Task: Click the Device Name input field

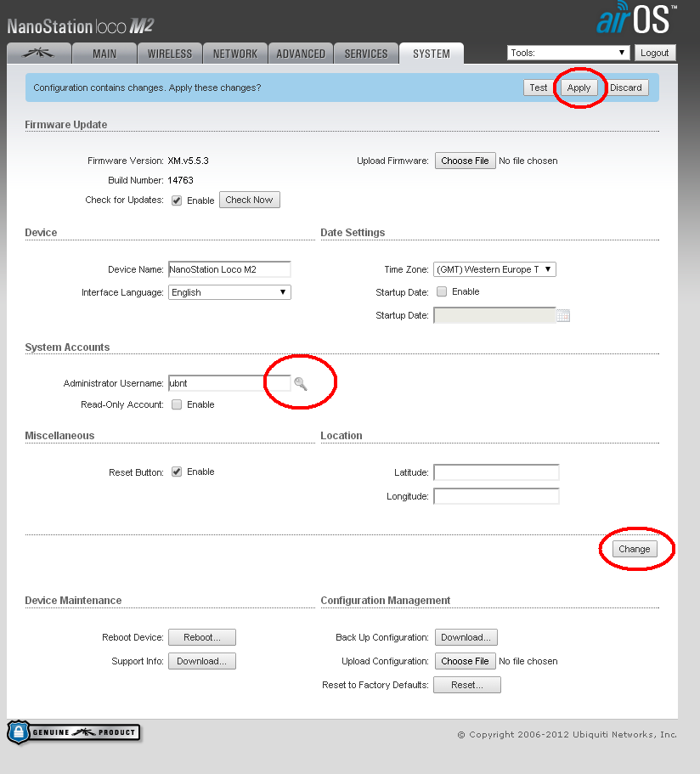Action: [229, 269]
